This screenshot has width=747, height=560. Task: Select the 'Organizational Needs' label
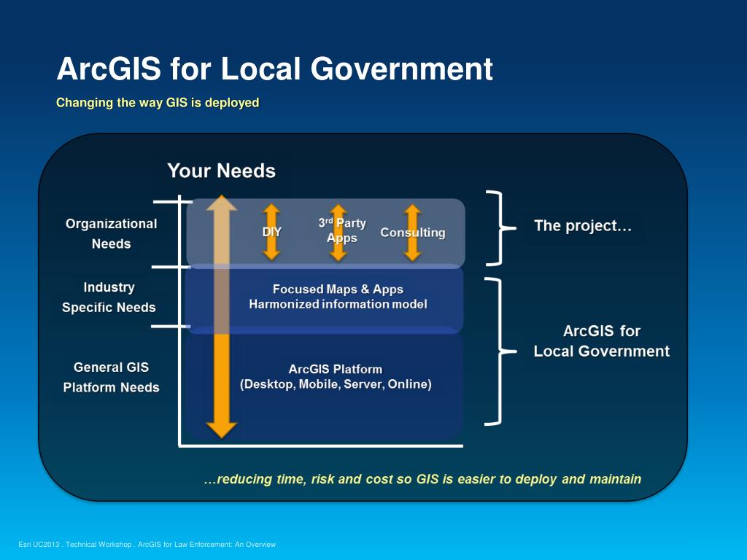(x=111, y=234)
